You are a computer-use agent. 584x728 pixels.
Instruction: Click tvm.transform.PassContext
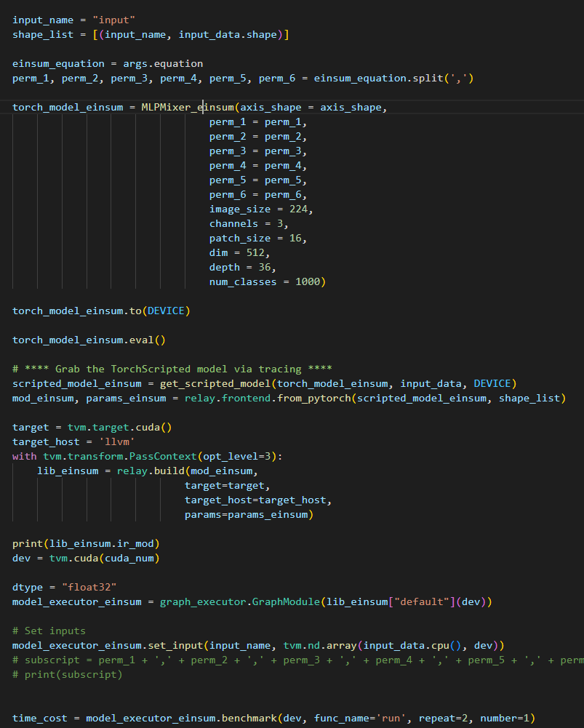[x=120, y=457]
